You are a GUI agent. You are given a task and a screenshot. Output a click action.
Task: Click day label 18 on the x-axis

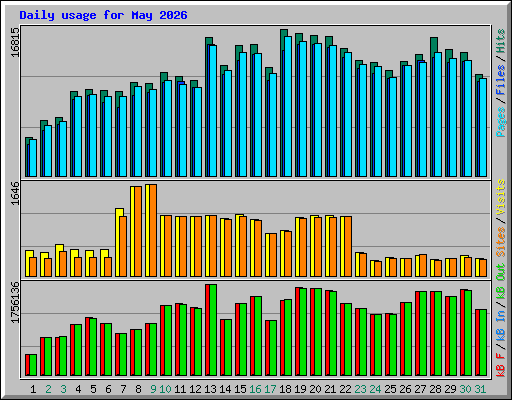pyautogui.click(x=285, y=389)
